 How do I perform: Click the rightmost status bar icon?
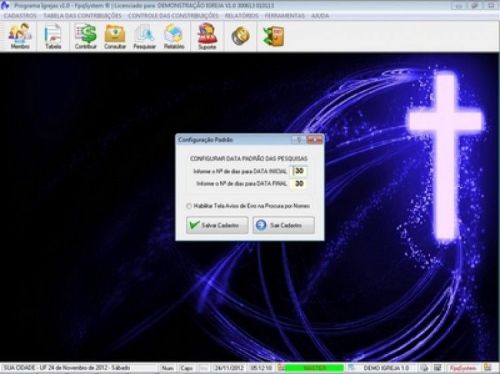click(x=488, y=368)
